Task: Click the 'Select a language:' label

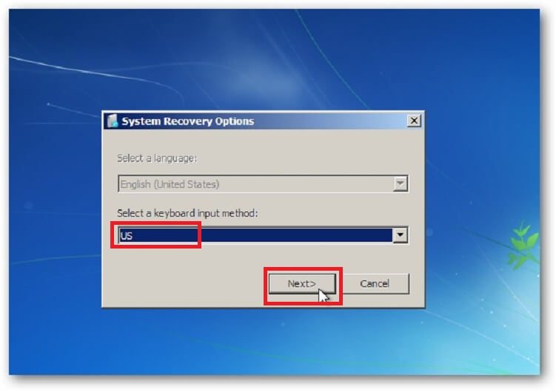Action: point(157,158)
